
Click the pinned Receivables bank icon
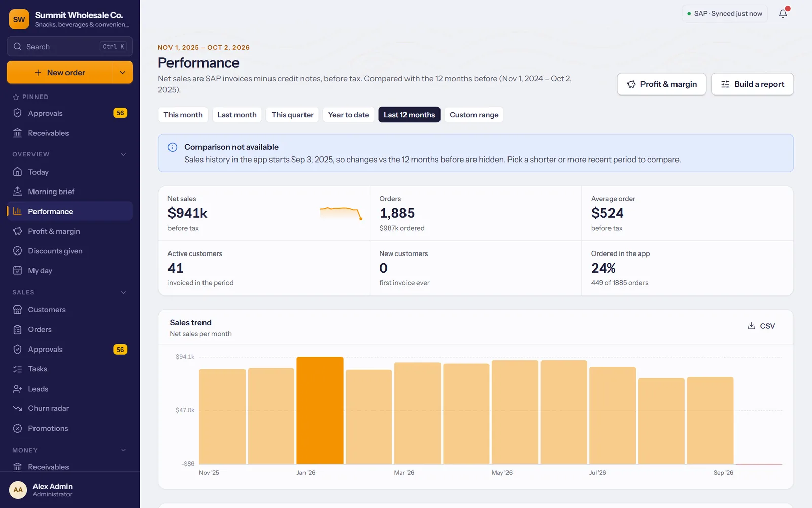[17, 133]
